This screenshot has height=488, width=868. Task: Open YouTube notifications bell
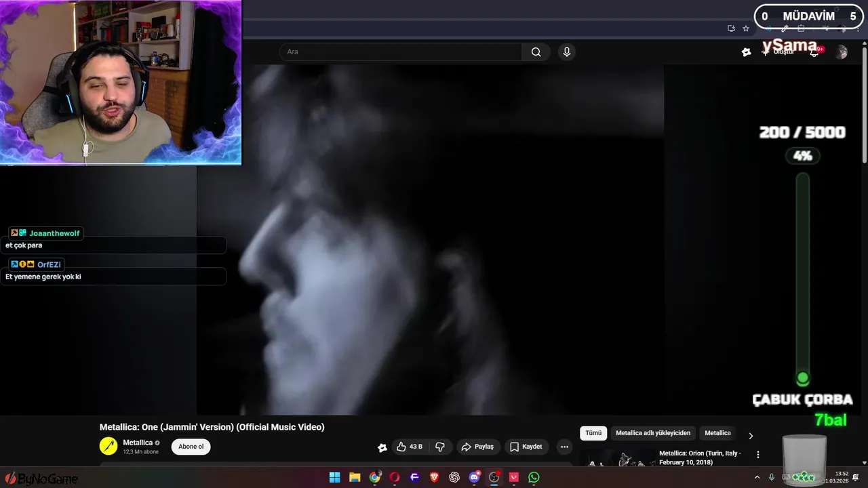coord(814,52)
